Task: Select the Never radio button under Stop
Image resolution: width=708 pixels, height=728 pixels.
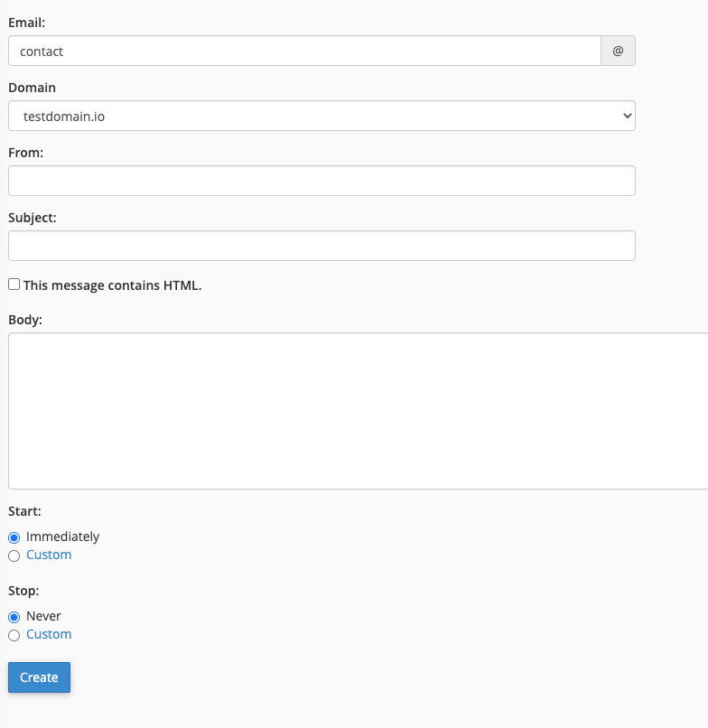Action: pyautogui.click(x=14, y=617)
